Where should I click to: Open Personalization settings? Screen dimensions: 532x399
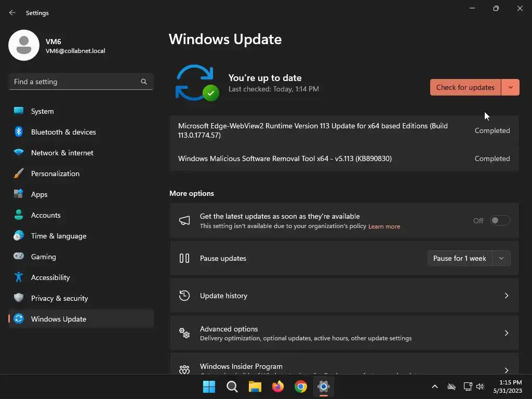tap(81, 174)
